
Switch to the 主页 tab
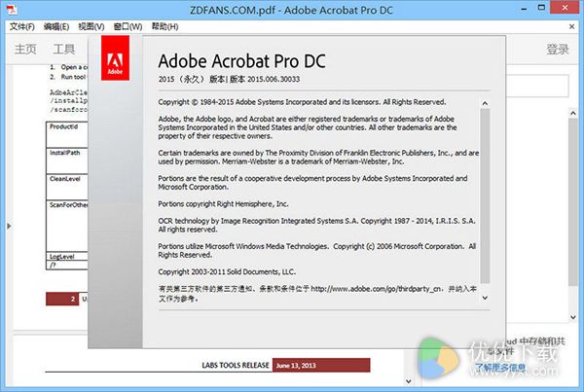[x=25, y=49]
